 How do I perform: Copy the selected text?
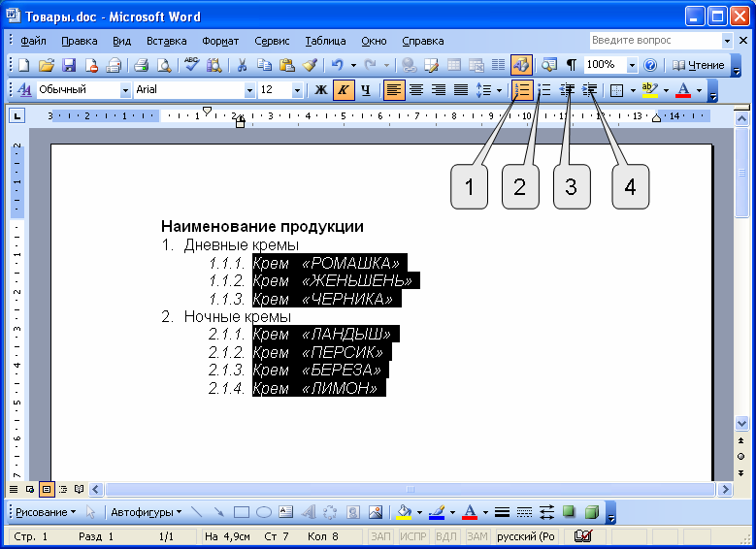[264, 65]
